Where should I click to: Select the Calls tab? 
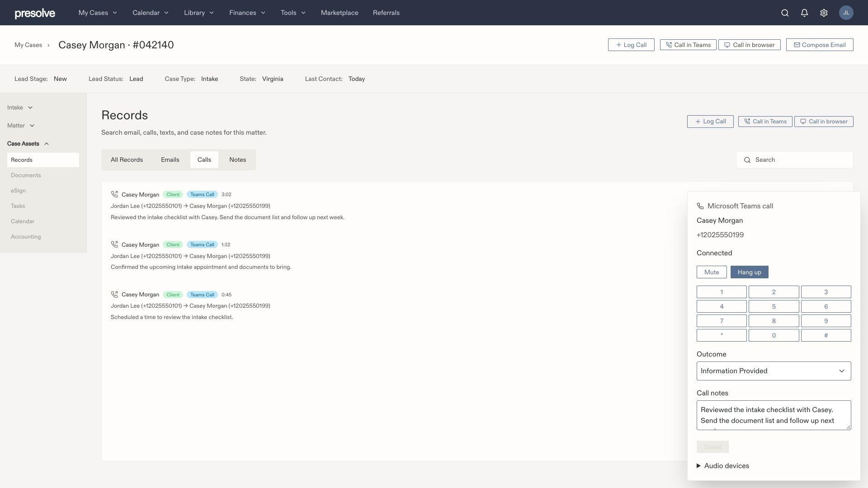[204, 160]
